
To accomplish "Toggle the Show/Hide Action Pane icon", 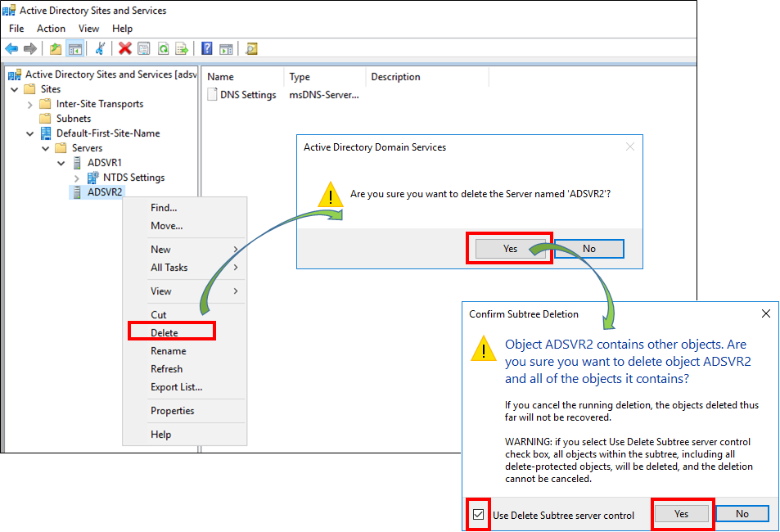I will [227, 49].
